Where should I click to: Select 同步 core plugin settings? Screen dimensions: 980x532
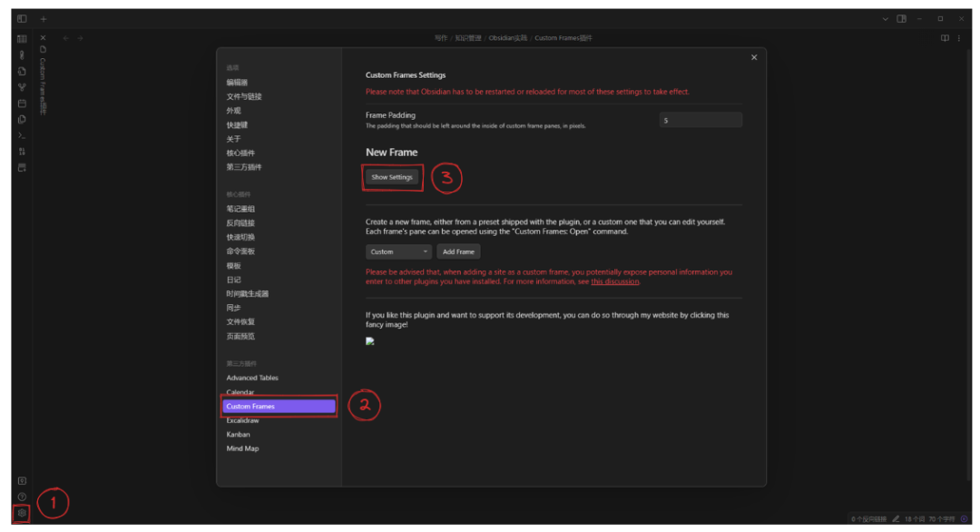click(233, 308)
